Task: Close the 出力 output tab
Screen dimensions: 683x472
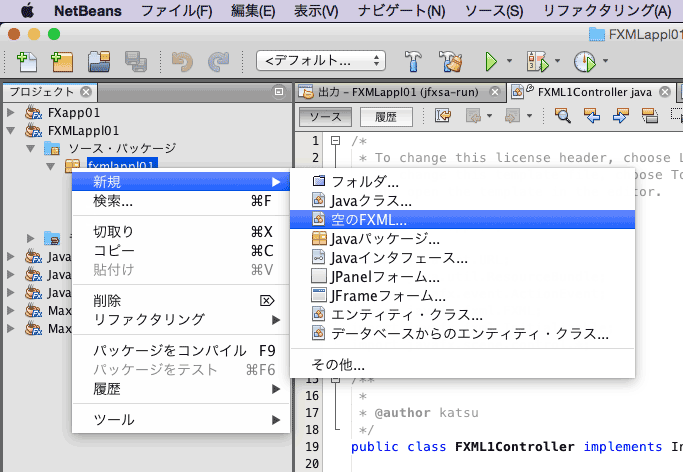Action: 495,92
